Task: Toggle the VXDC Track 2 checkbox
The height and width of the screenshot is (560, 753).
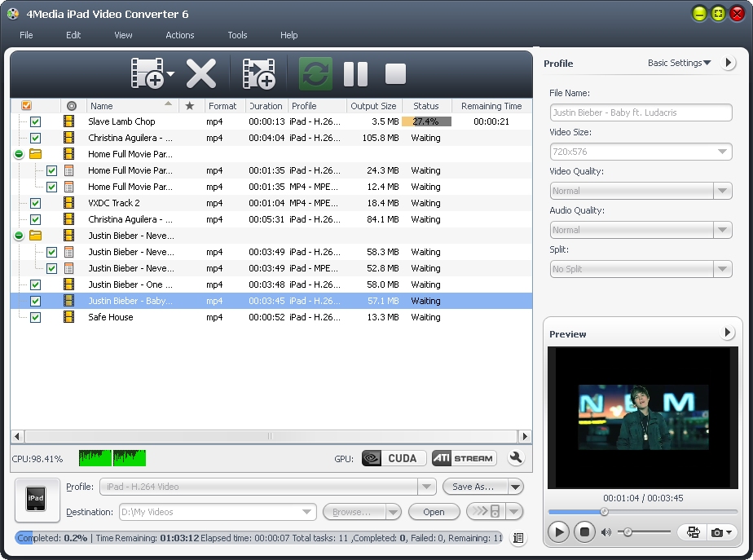Action: [x=35, y=203]
